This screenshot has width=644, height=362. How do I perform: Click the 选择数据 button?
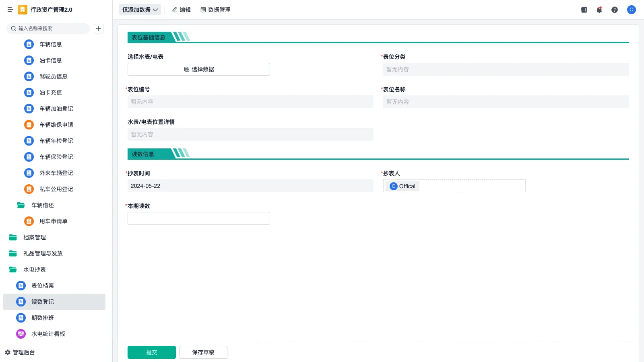pos(199,69)
